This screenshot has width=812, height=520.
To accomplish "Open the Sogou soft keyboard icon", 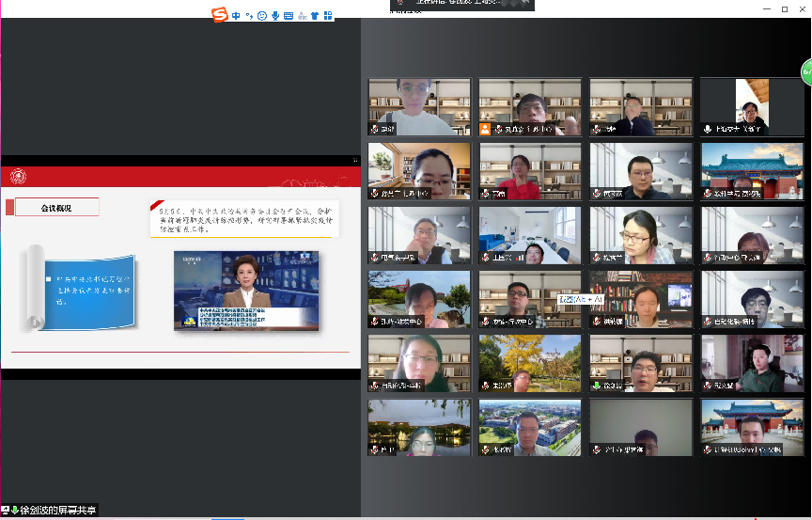I will (x=288, y=15).
